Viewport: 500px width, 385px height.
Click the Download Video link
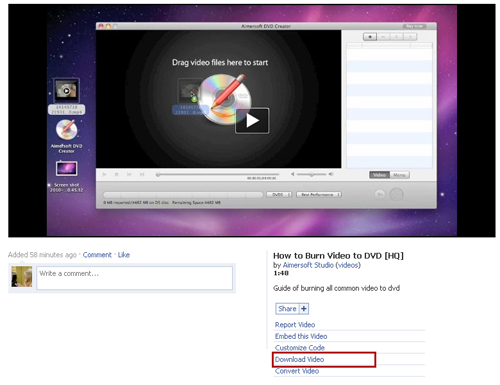299,359
